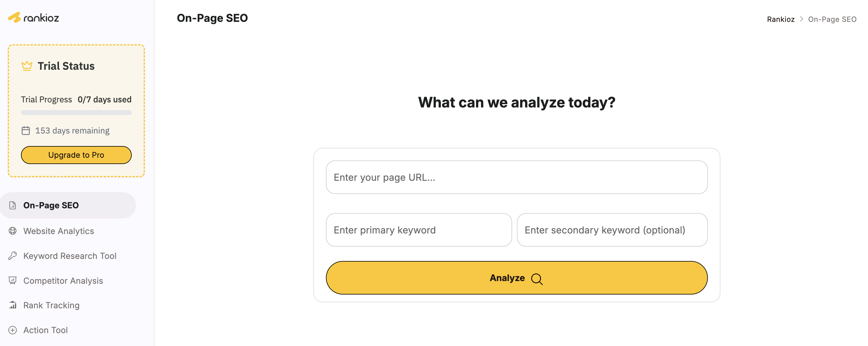Click the Competitor Analysis presentation icon
This screenshot has height=346, width=868.
click(13, 280)
